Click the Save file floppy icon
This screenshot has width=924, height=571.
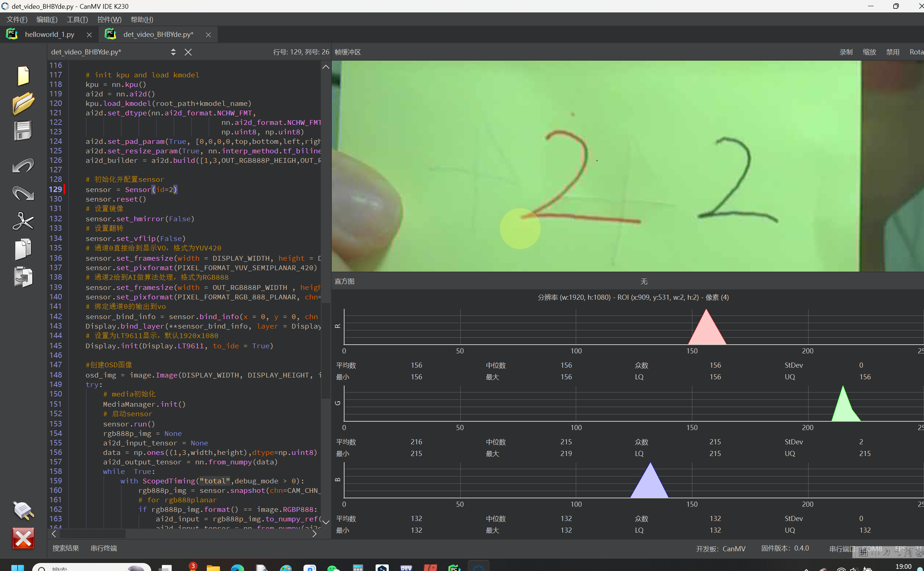(x=23, y=131)
